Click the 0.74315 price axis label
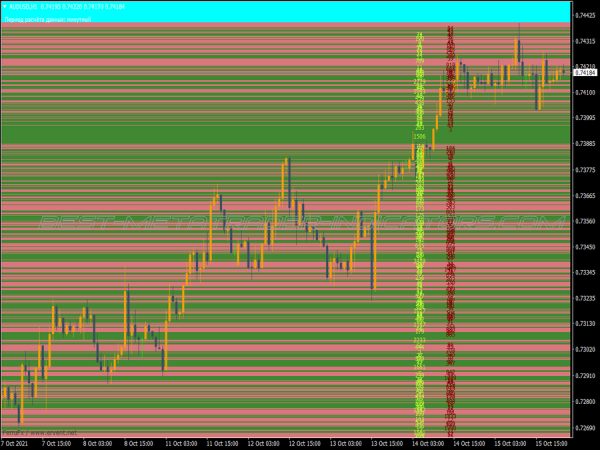Image resolution: width=600 pixels, height=450 pixels. pyautogui.click(x=586, y=41)
